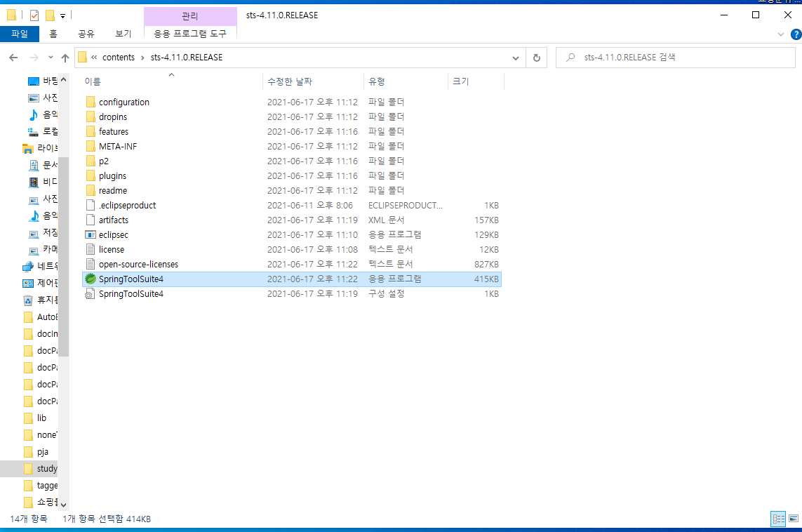Viewport: 802px width, 532px height.
Task: Go up one folder level
Action: pyautogui.click(x=65, y=58)
